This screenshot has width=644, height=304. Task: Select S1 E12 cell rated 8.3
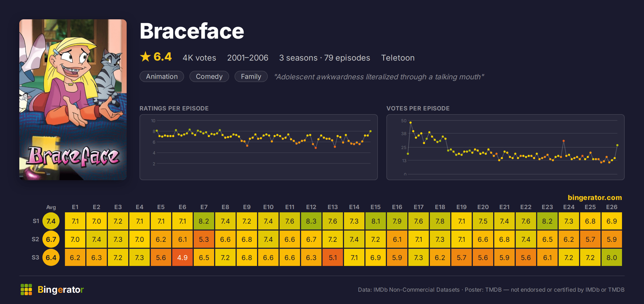click(311, 221)
